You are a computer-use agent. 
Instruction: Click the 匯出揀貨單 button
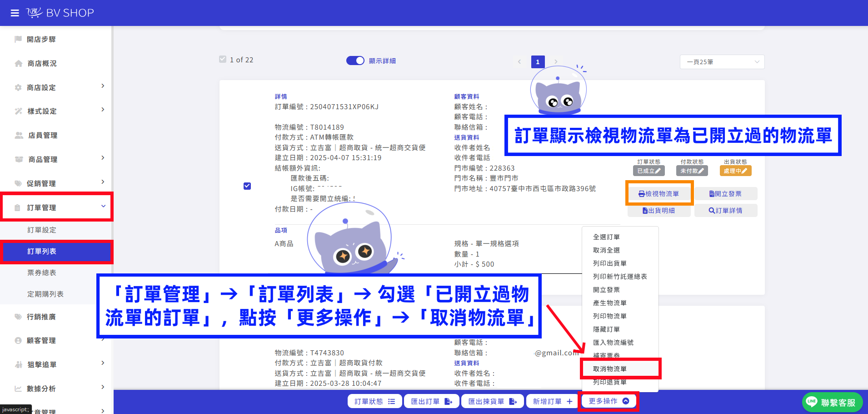point(493,401)
